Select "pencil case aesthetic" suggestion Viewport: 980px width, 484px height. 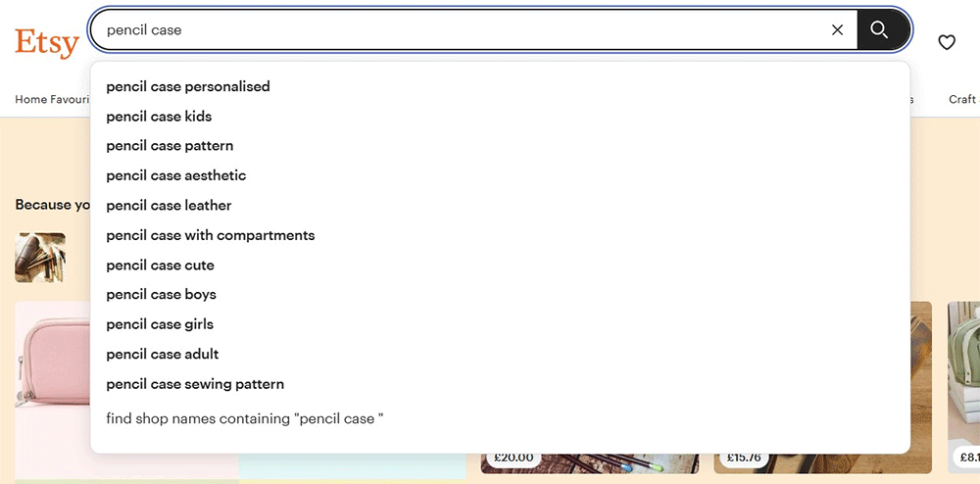point(176,175)
